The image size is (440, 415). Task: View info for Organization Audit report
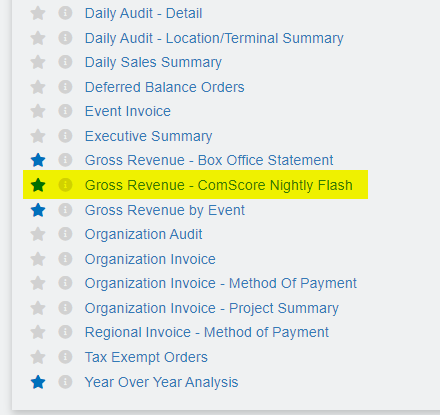coord(65,234)
